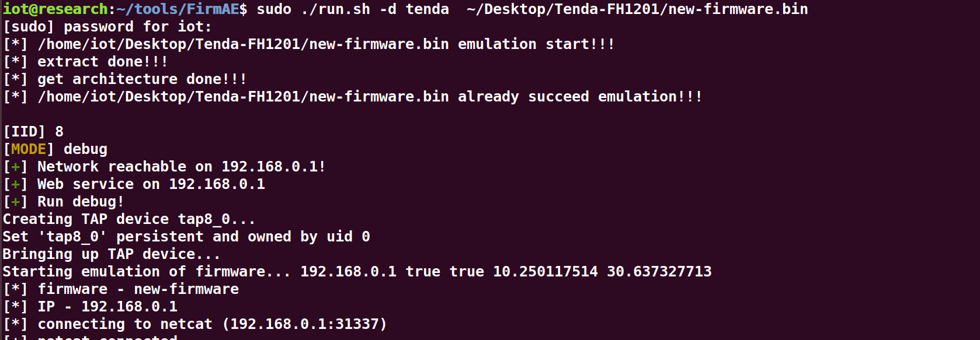Click the '[IID] 8' line
The width and height of the screenshot is (980, 340).
(x=33, y=132)
